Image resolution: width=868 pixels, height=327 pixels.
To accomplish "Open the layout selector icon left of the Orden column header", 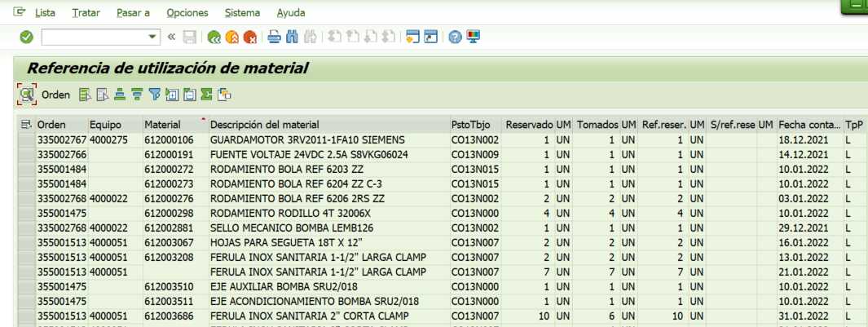I will 27,125.
